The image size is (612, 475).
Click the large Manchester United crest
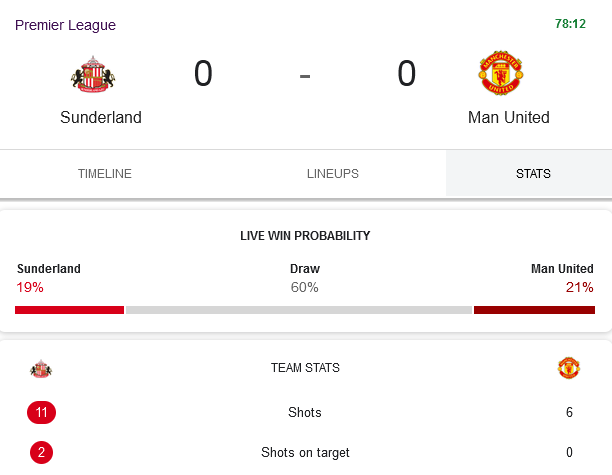click(501, 73)
